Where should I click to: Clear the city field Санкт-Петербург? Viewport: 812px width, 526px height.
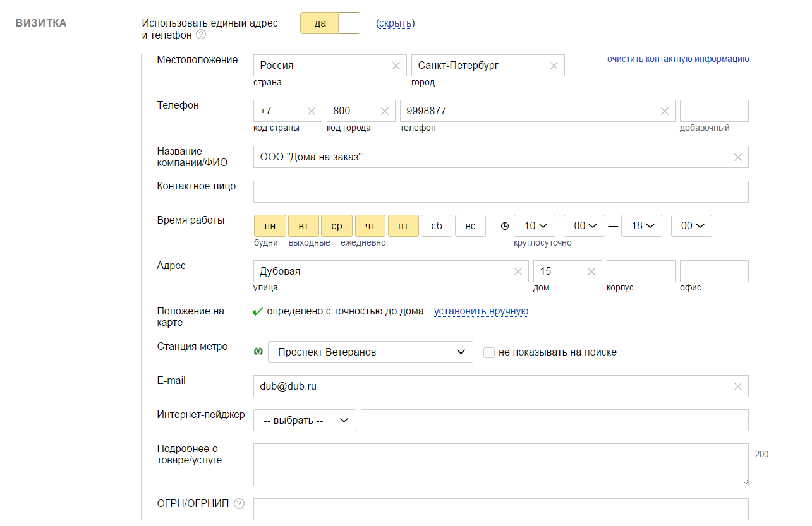click(554, 66)
